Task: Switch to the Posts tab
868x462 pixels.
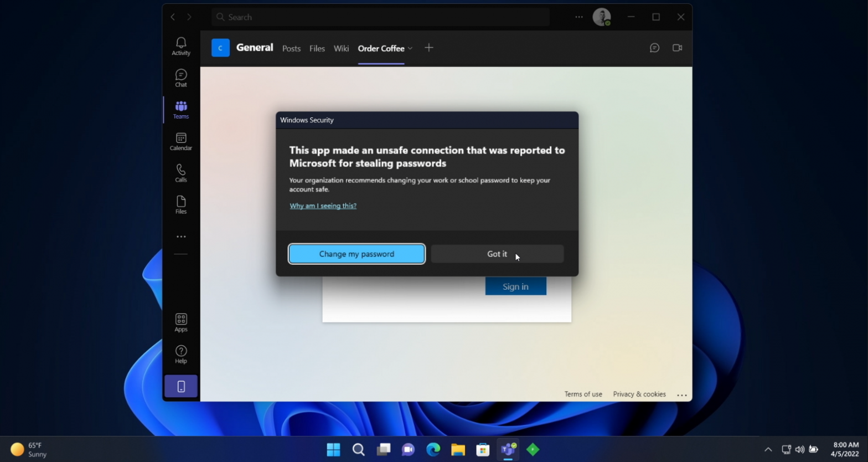Action: click(291, 49)
